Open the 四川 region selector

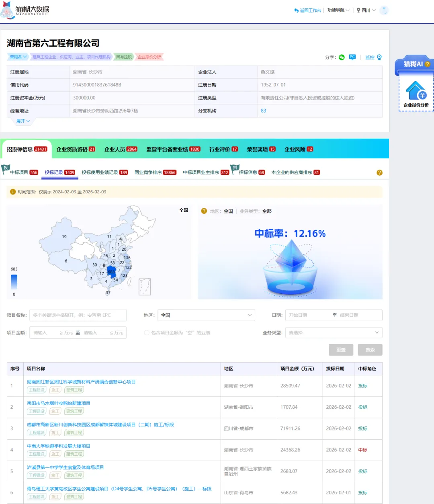(x=366, y=10)
